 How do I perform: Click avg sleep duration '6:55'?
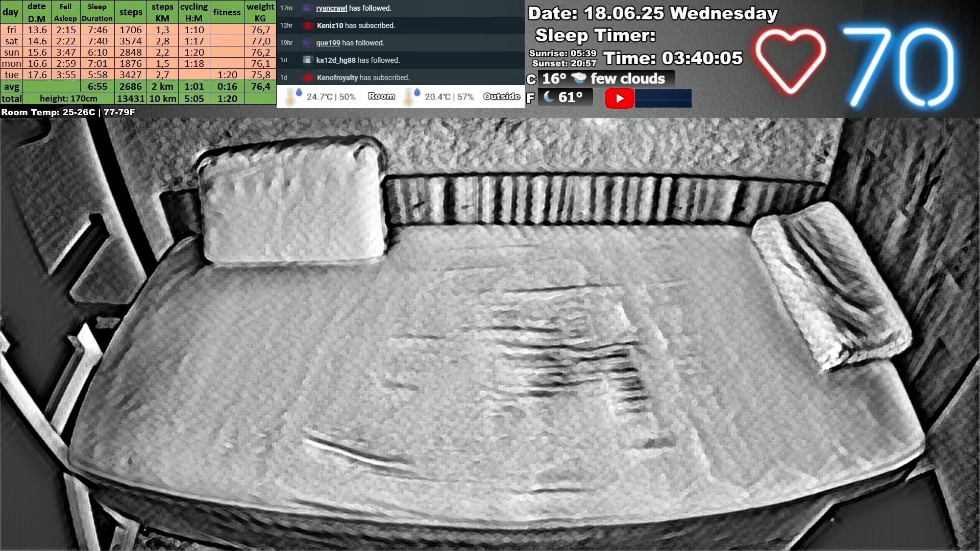point(97,86)
